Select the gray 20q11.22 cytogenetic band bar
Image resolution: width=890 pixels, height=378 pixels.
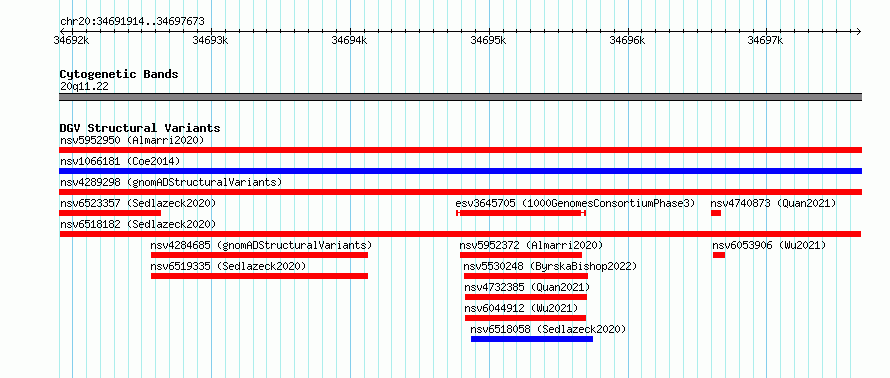point(460,97)
